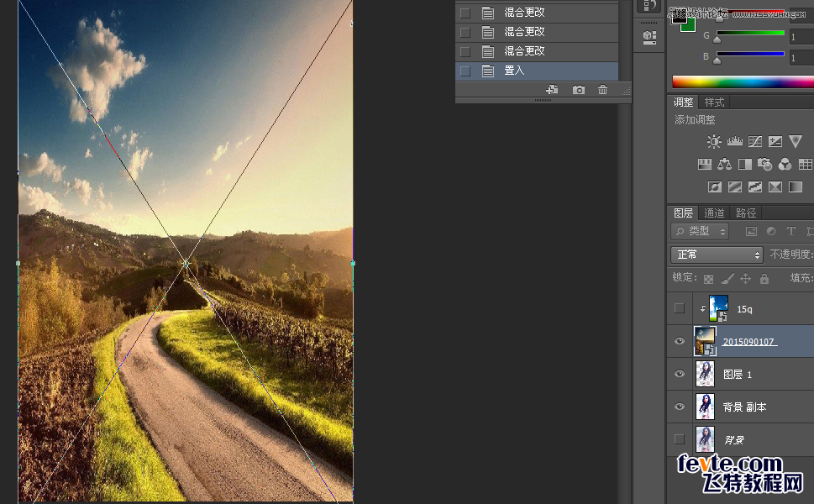Click the green background color swatch
The width and height of the screenshot is (814, 504).
[x=689, y=25]
